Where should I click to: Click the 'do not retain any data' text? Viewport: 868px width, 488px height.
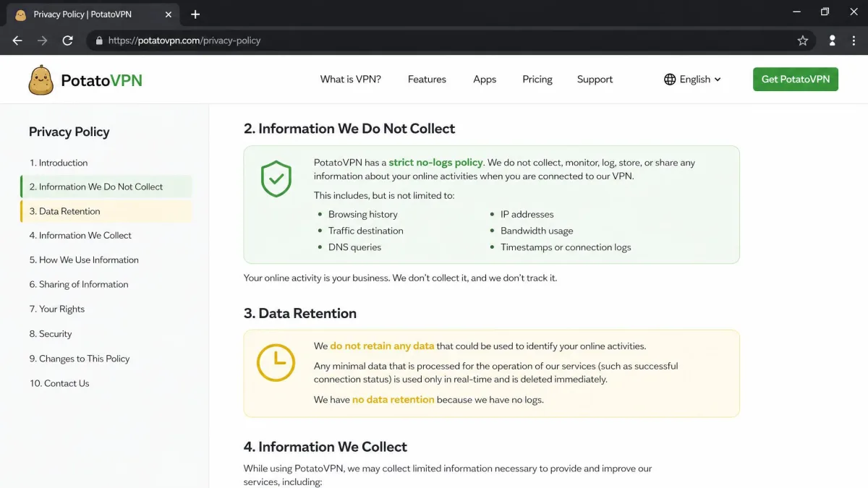[x=382, y=346]
